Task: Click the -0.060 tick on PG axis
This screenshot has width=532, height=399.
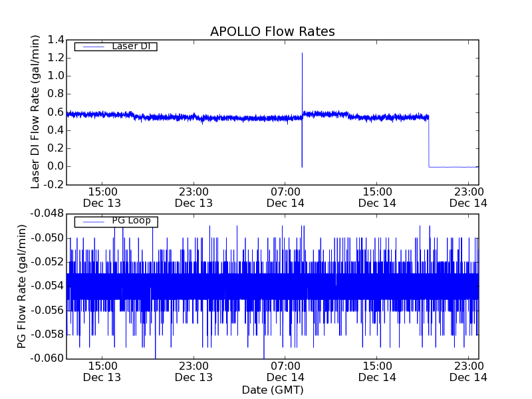Action: coord(47,358)
